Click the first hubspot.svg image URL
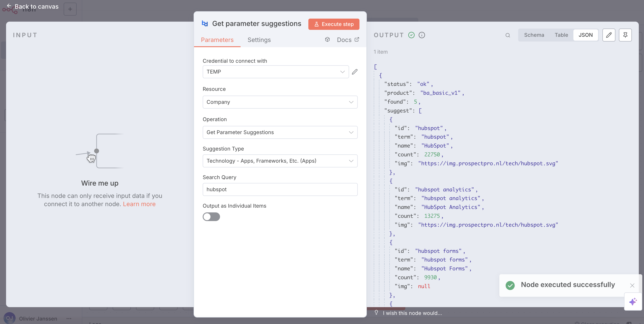The image size is (644, 324). [x=488, y=164]
